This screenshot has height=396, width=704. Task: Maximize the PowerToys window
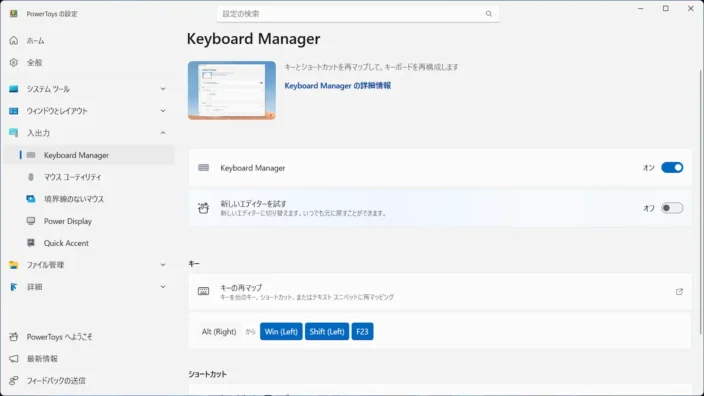[x=666, y=9]
